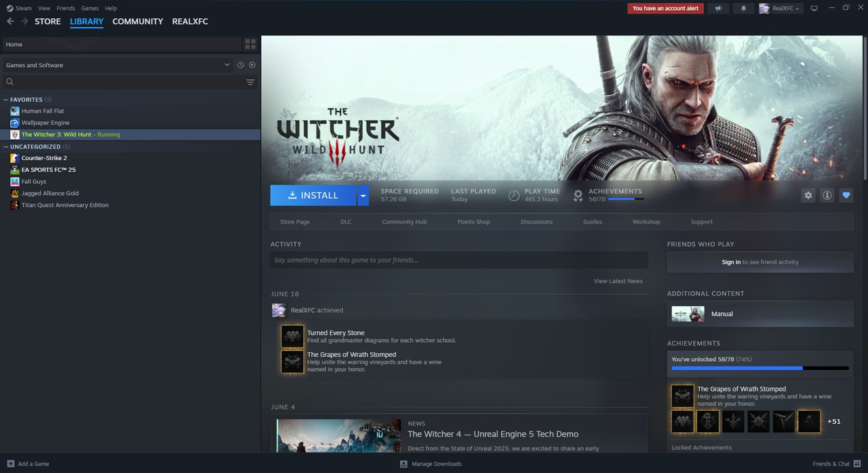Open Points Shop tab
The image size is (868, 473).
click(x=473, y=222)
